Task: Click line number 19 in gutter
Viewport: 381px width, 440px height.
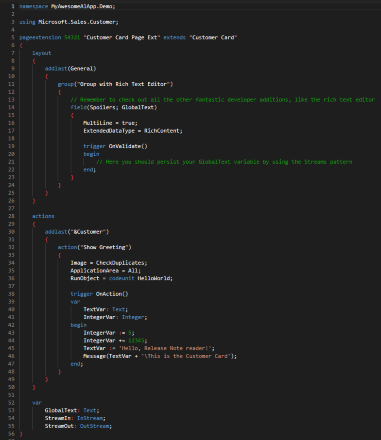Action: 11,146
